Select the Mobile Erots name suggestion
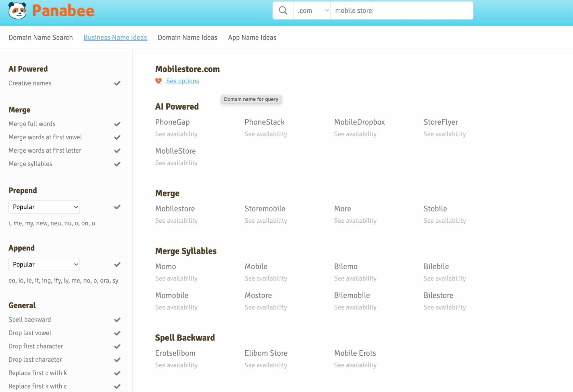 click(x=355, y=353)
